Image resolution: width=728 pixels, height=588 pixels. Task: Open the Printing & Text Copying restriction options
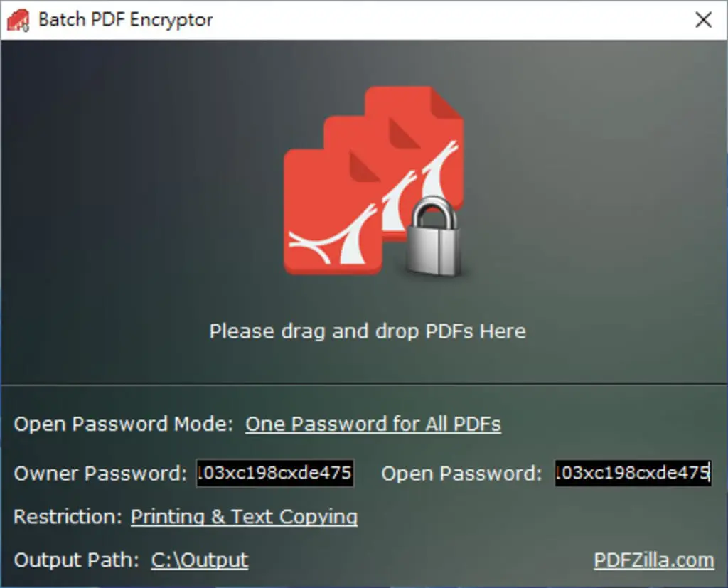click(245, 516)
